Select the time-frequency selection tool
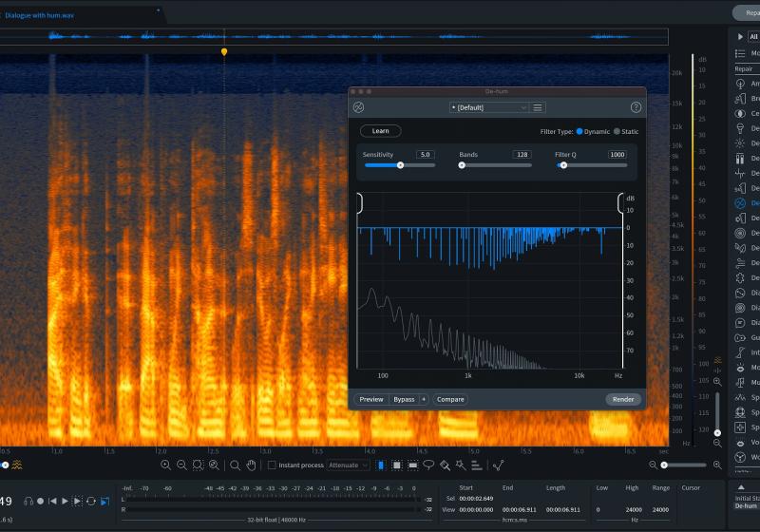Image resolution: width=760 pixels, height=532 pixels. 396,465
